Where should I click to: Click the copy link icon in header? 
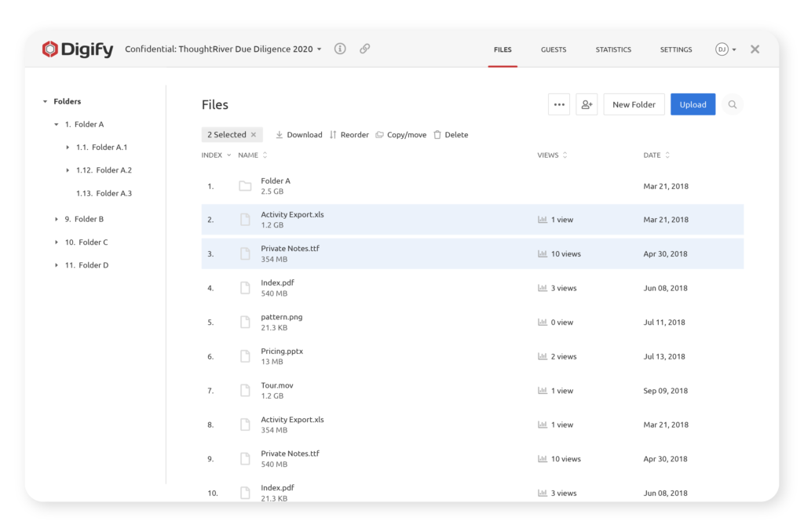(364, 49)
